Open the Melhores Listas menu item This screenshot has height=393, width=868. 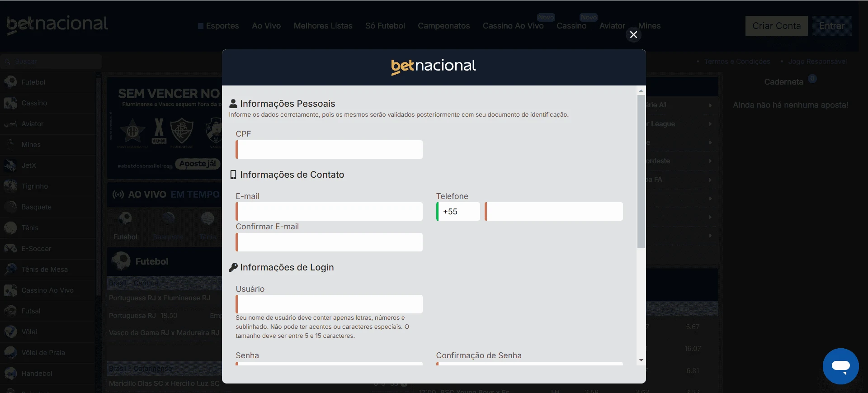[323, 26]
